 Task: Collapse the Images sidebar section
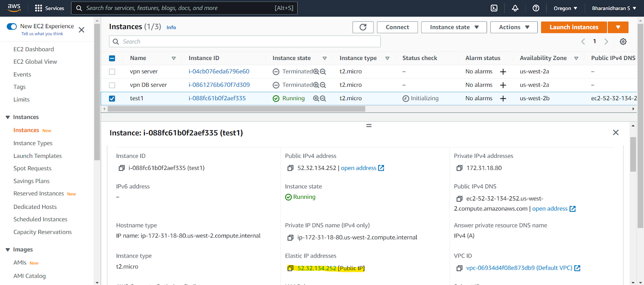coord(8,250)
